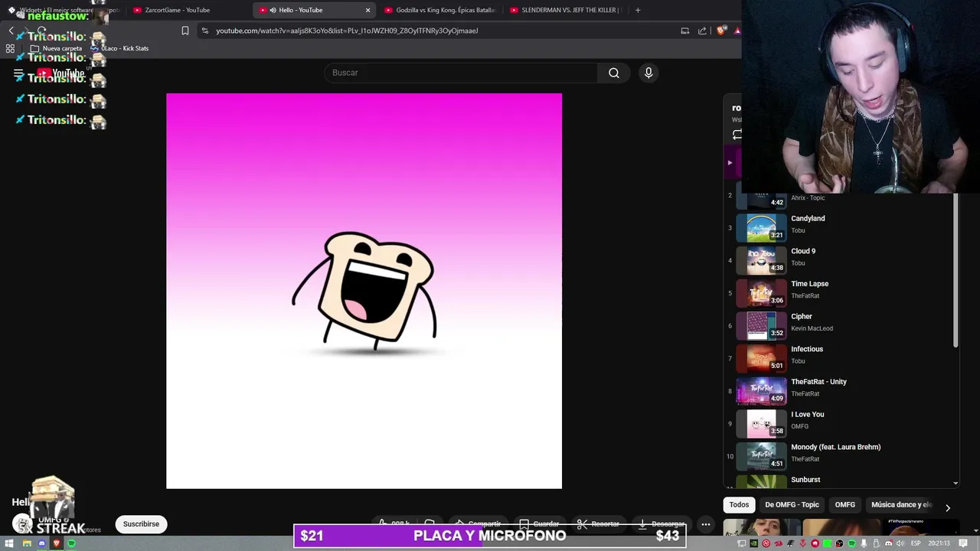Click the dancing toast video player
This screenshot has height=551, width=980.
tap(364, 291)
